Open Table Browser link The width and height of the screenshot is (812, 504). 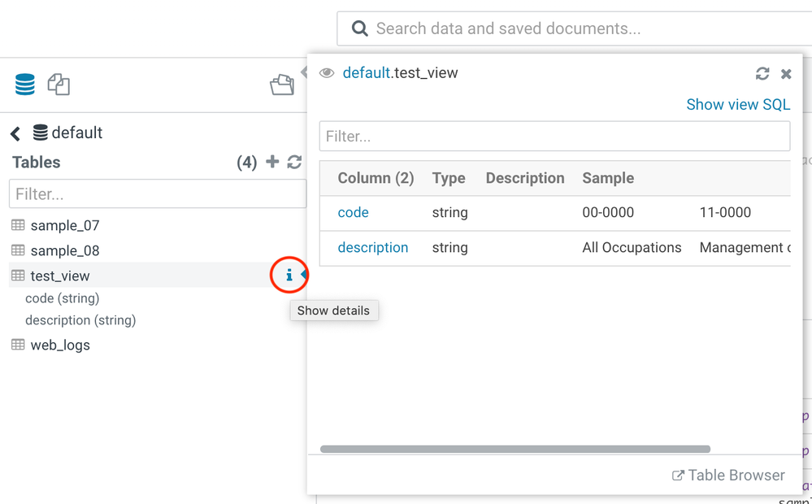click(728, 476)
